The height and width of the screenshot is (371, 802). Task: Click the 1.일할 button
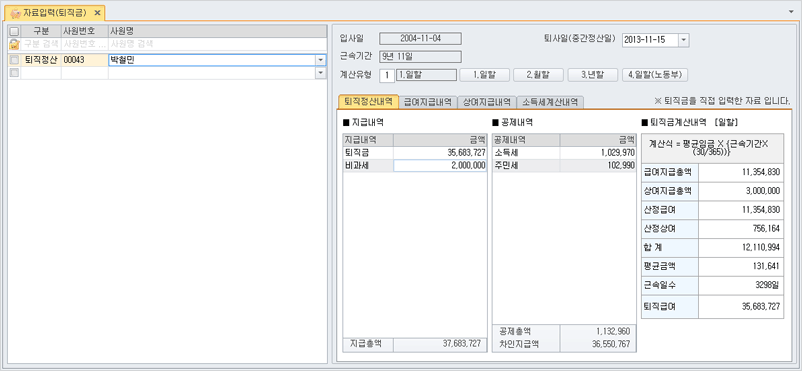[x=484, y=75]
